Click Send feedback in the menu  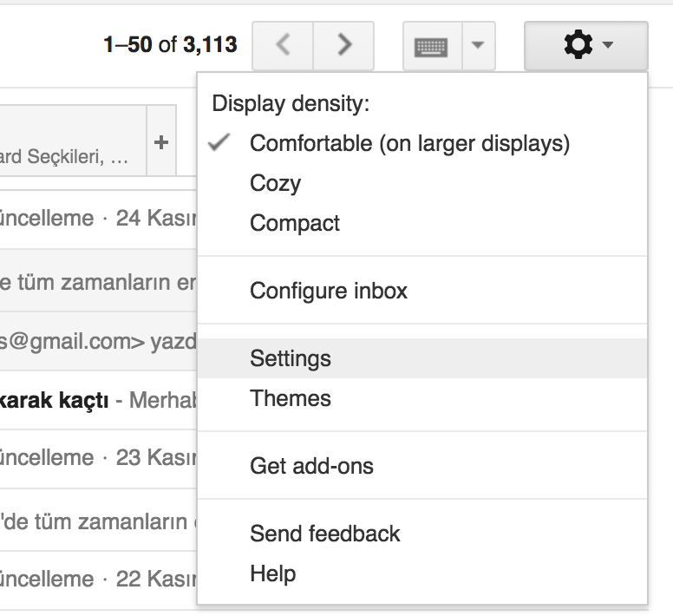click(x=325, y=534)
